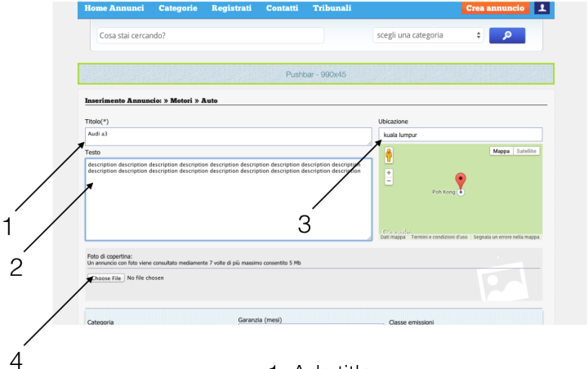Open the Registrati page

click(231, 8)
